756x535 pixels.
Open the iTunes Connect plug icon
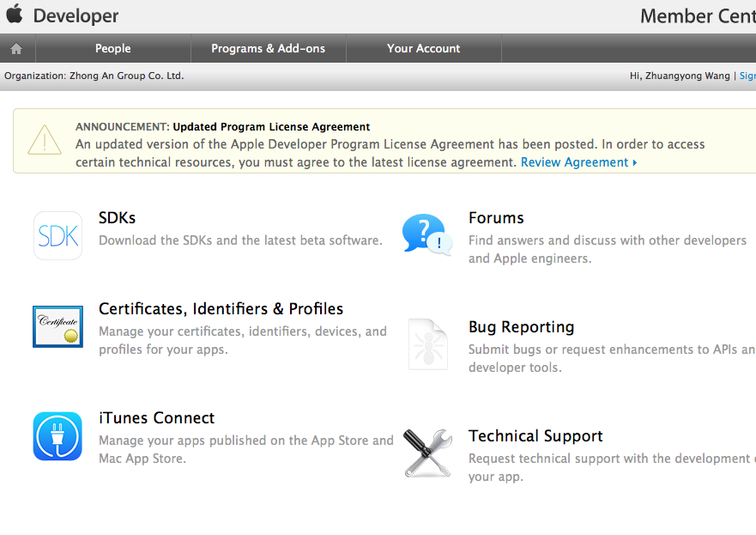57,436
